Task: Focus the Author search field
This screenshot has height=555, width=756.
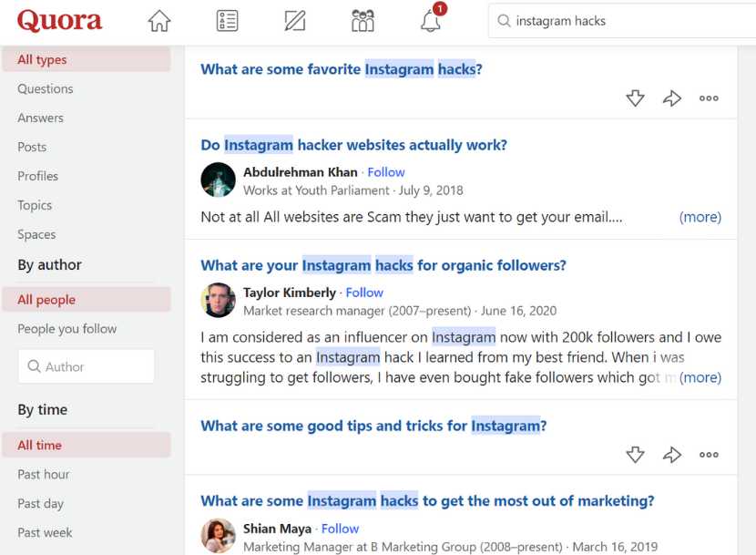Action: click(x=87, y=366)
